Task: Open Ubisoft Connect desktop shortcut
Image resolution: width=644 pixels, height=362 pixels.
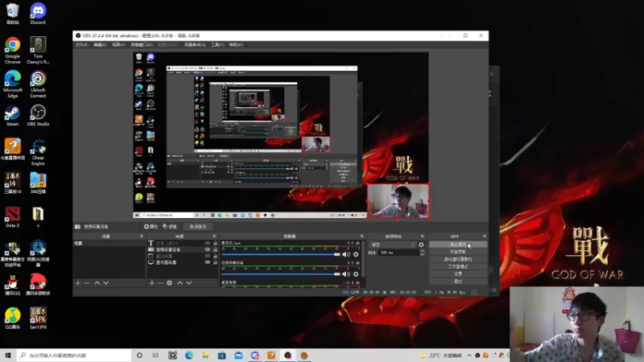Action: tap(38, 84)
